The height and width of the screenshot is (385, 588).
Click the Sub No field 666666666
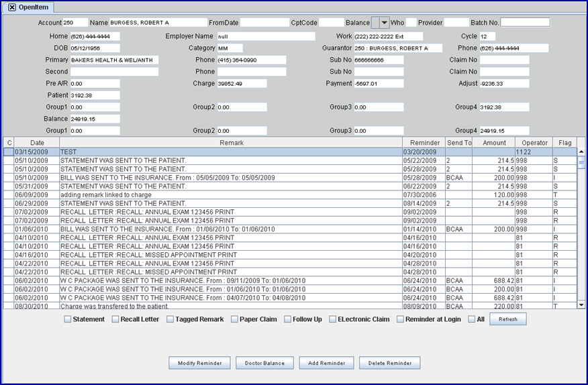coord(379,60)
